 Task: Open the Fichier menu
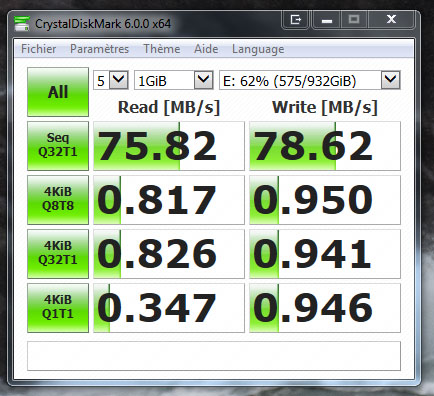(38, 49)
